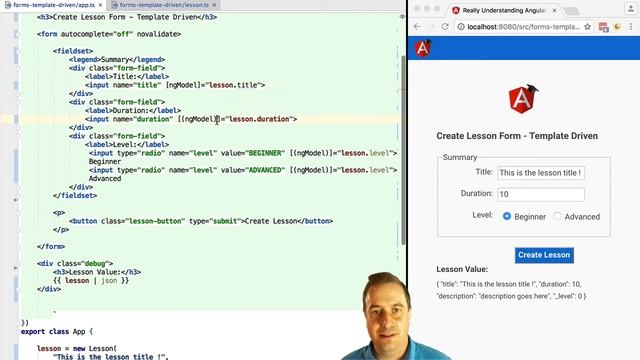Click the eye inspection icon at the editor's top right

coord(402,17)
